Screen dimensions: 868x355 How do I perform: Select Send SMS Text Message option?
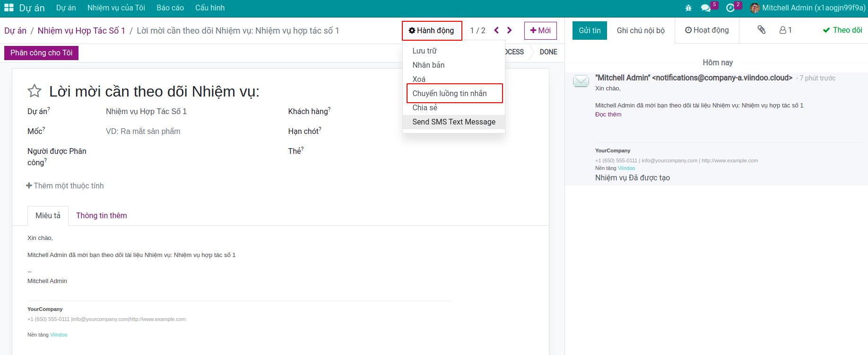(x=454, y=122)
